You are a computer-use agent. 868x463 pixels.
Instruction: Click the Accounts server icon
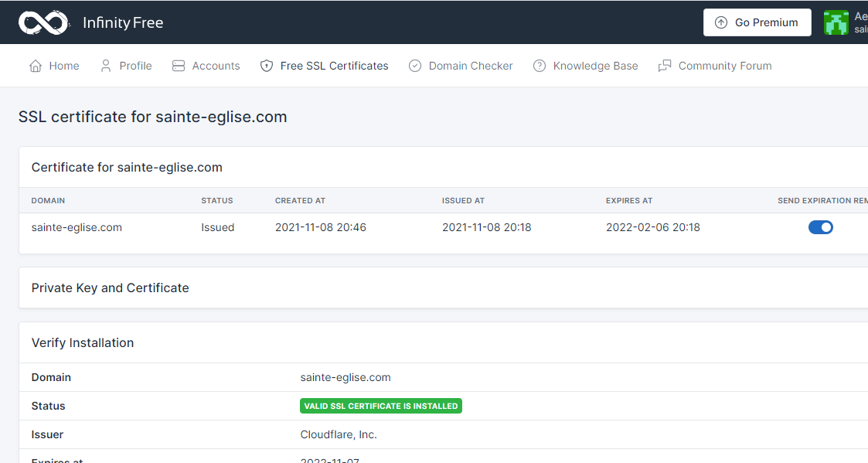click(179, 66)
